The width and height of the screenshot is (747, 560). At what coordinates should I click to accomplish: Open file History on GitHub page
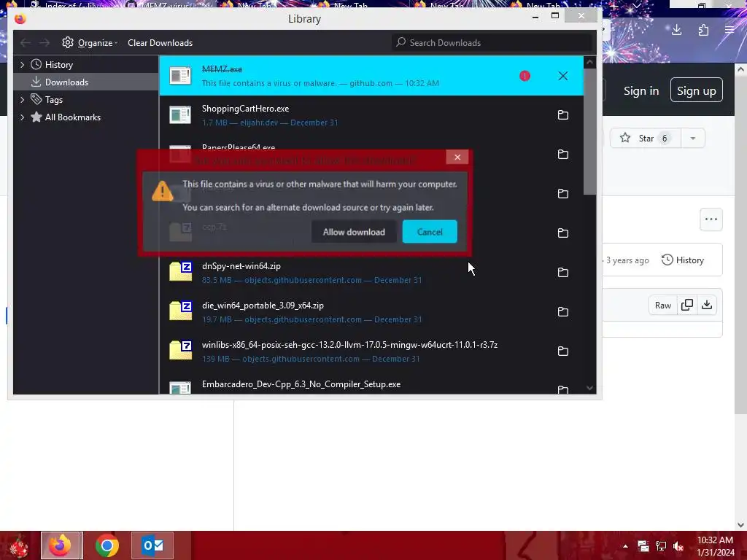[682, 260]
